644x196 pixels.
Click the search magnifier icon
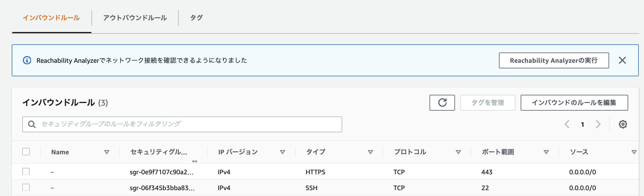coord(32,124)
